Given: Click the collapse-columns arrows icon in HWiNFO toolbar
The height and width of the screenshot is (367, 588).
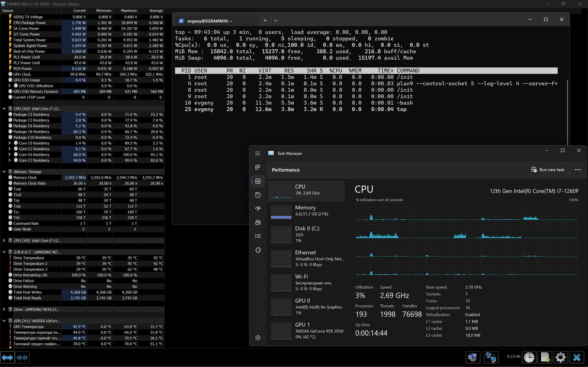Looking at the screenshot, I should (x=23, y=357).
